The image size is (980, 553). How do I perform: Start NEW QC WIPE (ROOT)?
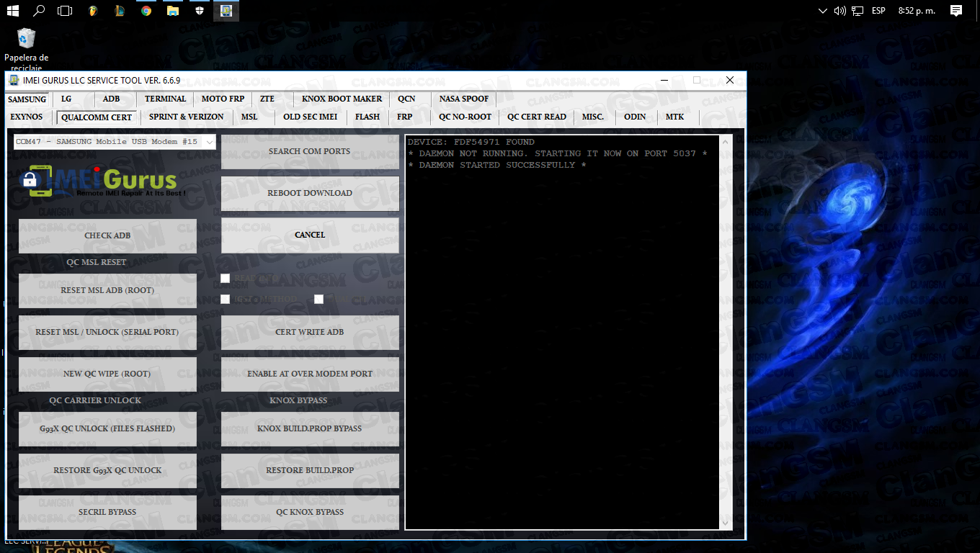107,374
